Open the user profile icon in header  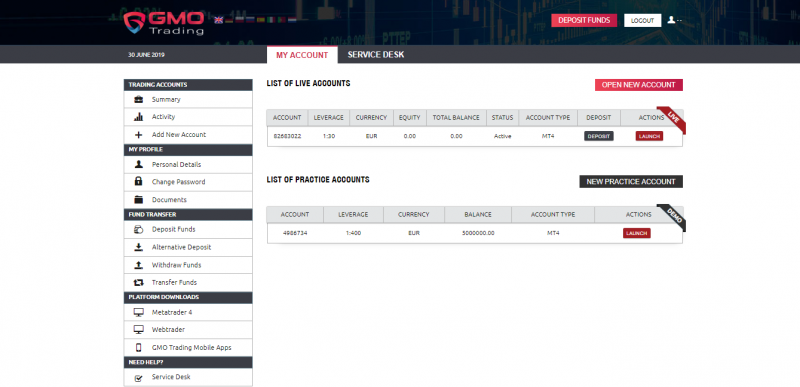pyautogui.click(x=671, y=20)
